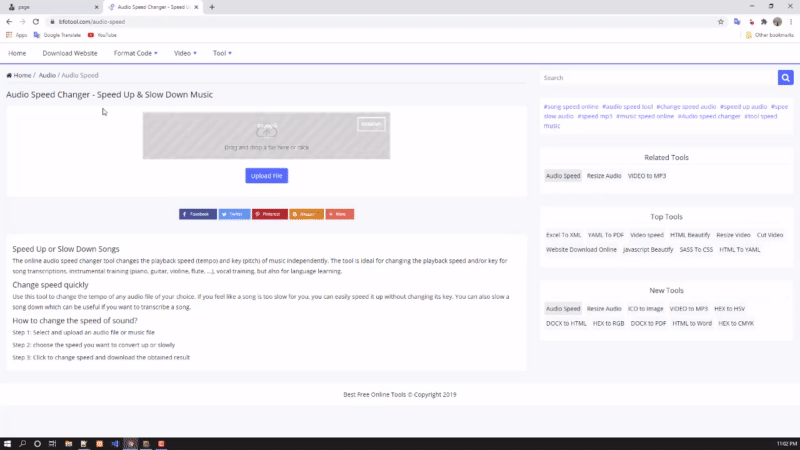This screenshot has width=800, height=450.
Task: Open the VIDEO to MP3 related tool
Action: (x=646, y=176)
